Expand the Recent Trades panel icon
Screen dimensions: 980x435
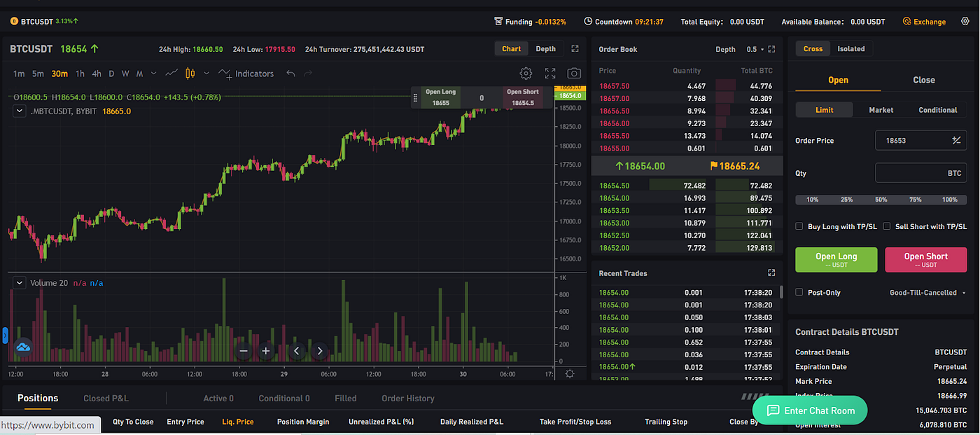coord(771,272)
